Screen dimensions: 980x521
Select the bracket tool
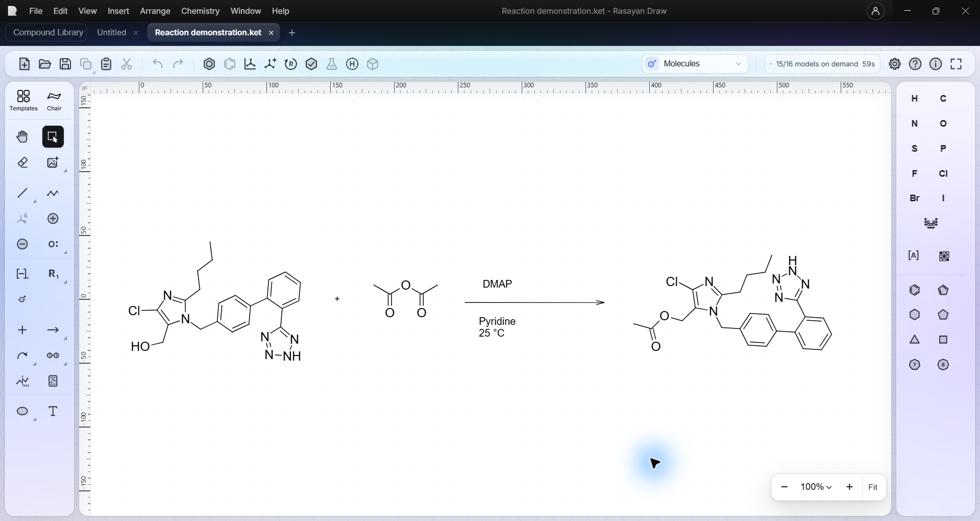(22, 274)
